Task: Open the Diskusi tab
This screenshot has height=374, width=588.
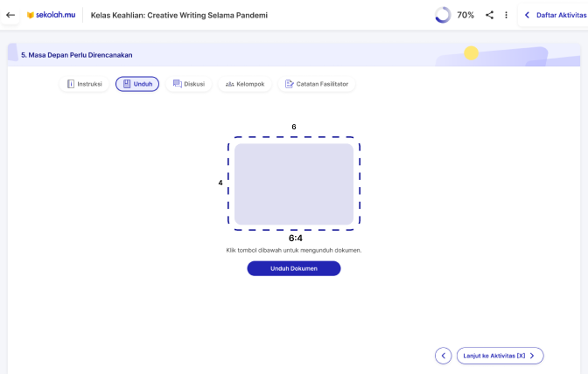Action: (x=188, y=84)
